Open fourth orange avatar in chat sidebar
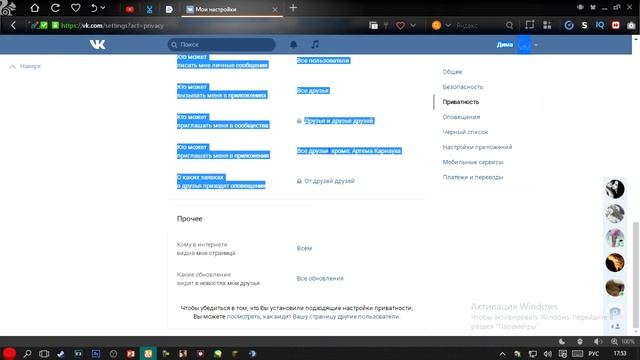Screen dimensions: 640x360 pyautogui.click(x=615, y=262)
